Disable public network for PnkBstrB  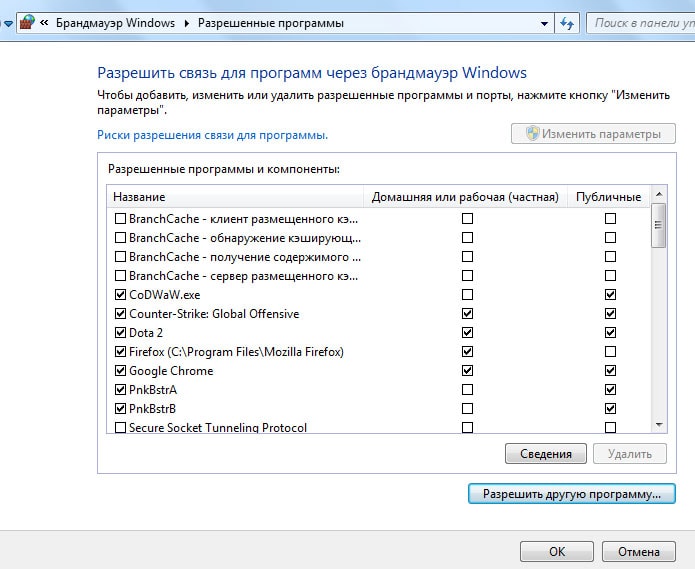point(610,408)
